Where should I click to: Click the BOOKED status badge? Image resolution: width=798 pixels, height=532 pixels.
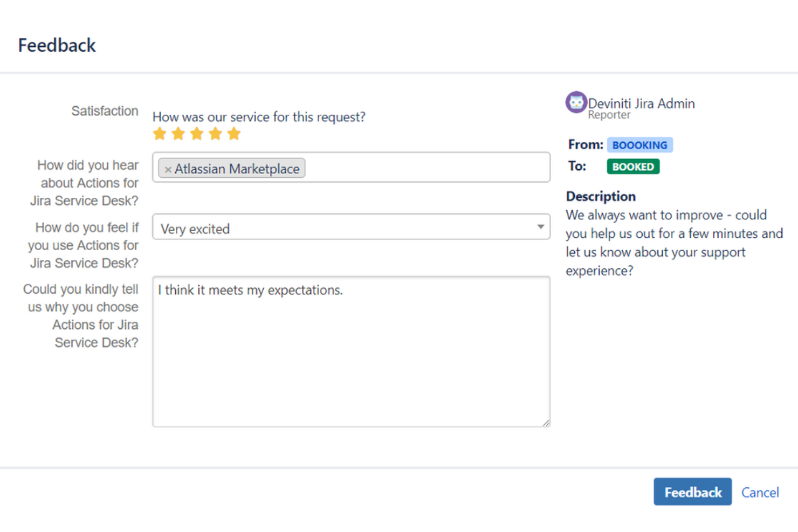coord(633,167)
